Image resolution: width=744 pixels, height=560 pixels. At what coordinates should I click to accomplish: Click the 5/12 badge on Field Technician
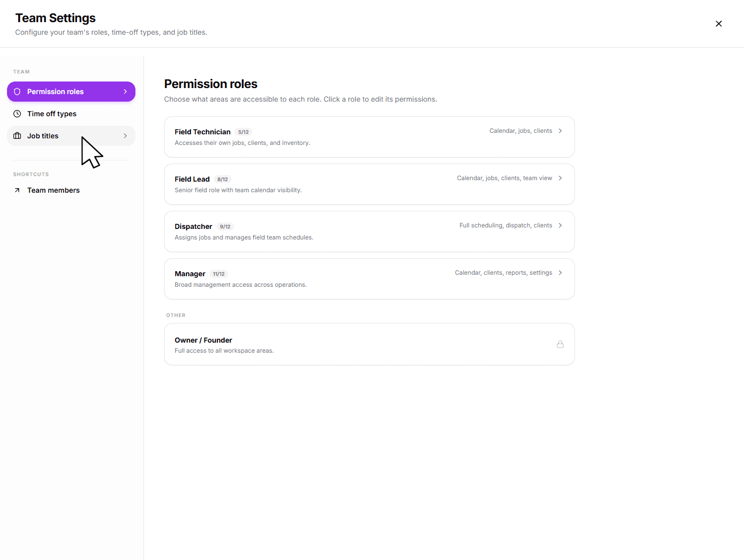click(243, 131)
